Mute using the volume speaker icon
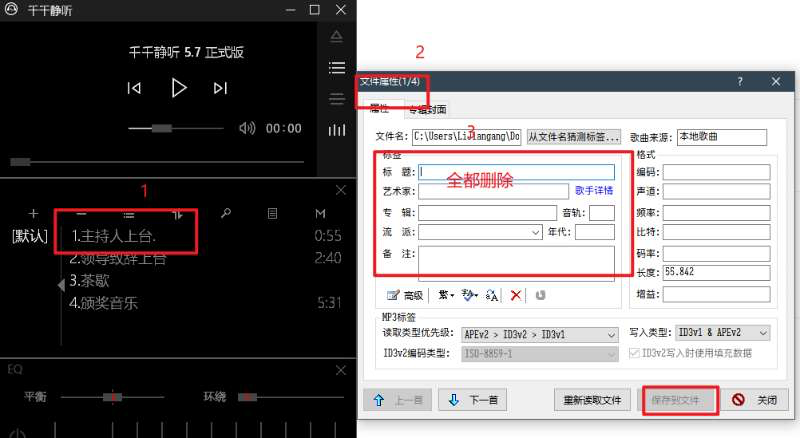 click(x=246, y=128)
